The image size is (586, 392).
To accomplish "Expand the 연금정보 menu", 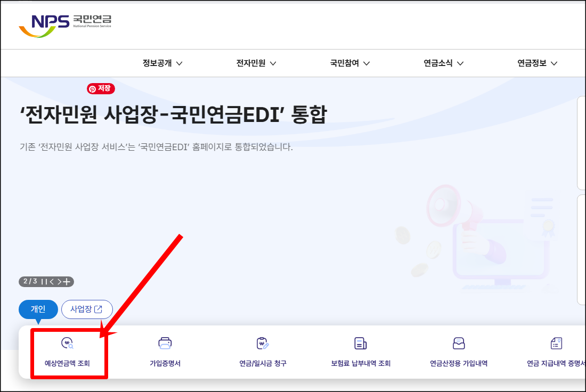I will coord(538,63).
